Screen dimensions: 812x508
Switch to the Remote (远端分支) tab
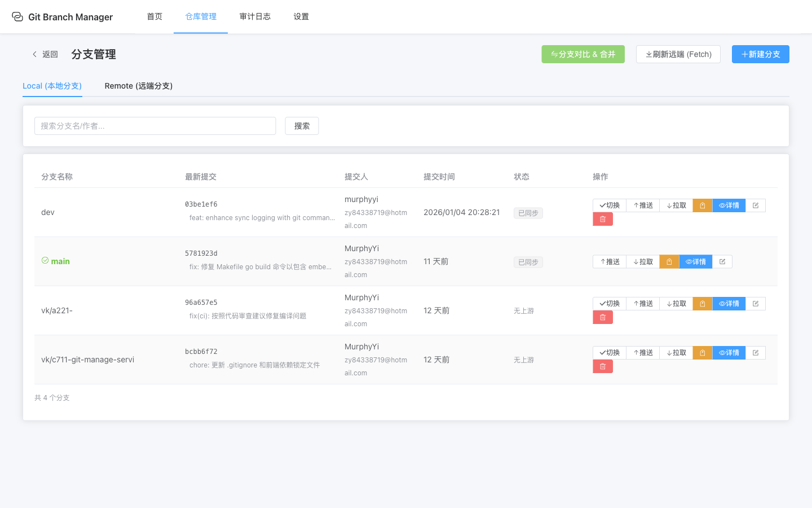tap(138, 86)
